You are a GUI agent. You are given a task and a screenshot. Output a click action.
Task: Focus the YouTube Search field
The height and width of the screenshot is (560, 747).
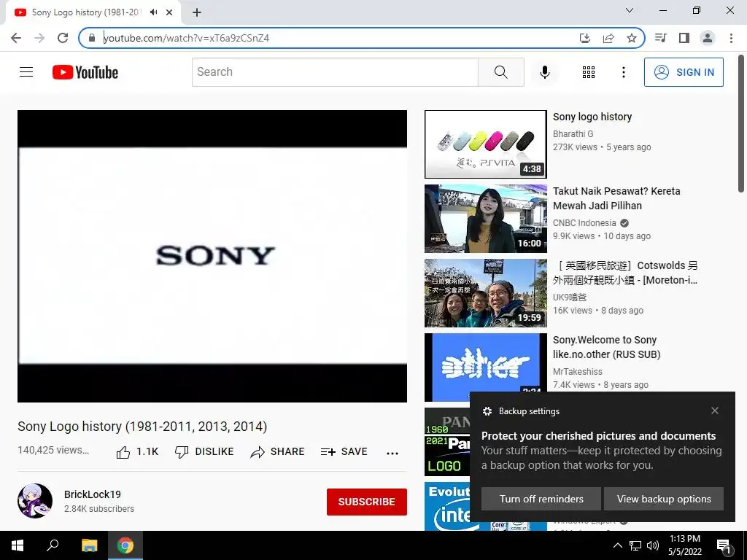(x=335, y=72)
